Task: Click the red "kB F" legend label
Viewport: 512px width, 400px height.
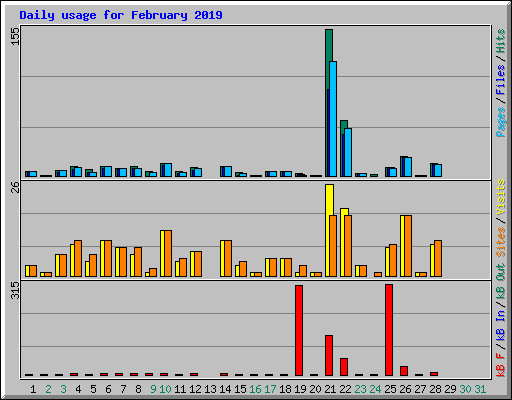Action: tap(501, 365)
